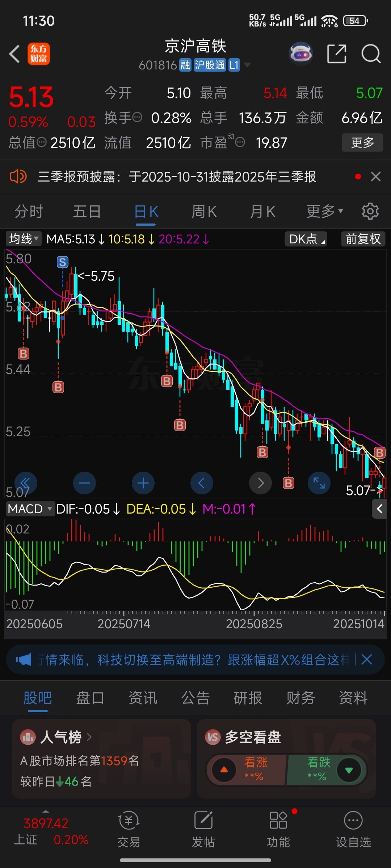Select 股吧 section tab

pyautogui.click(x=38, y=698)
